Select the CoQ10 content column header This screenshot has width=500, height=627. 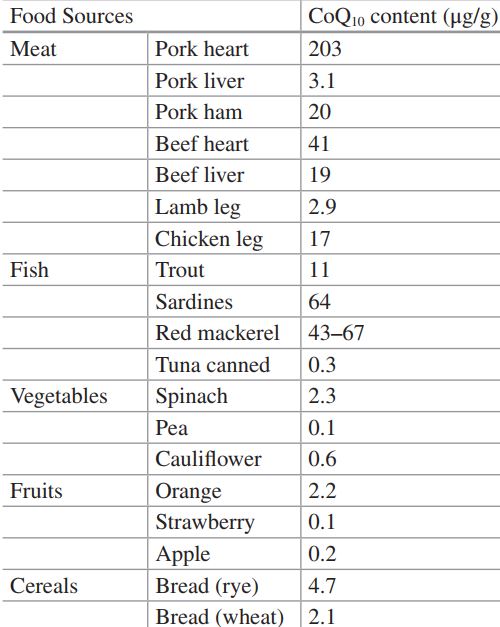[402, 18]
